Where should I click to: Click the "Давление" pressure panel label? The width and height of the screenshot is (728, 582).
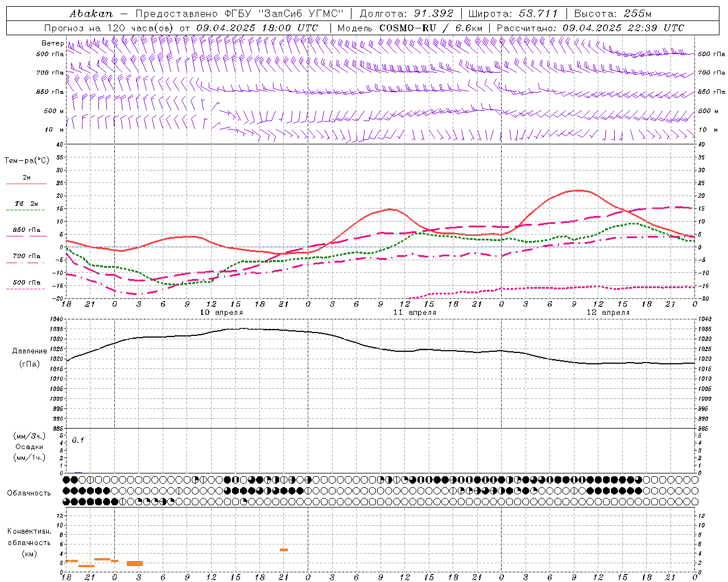(30, 351)
